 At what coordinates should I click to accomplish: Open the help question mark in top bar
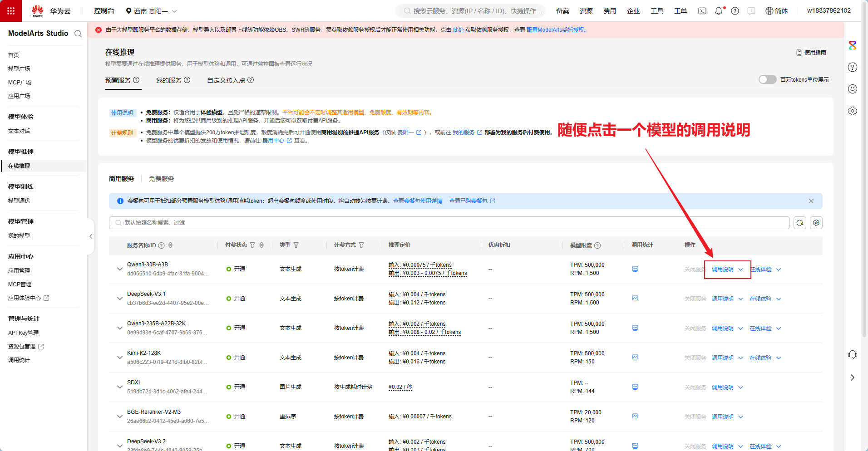[x=735, y=11]
